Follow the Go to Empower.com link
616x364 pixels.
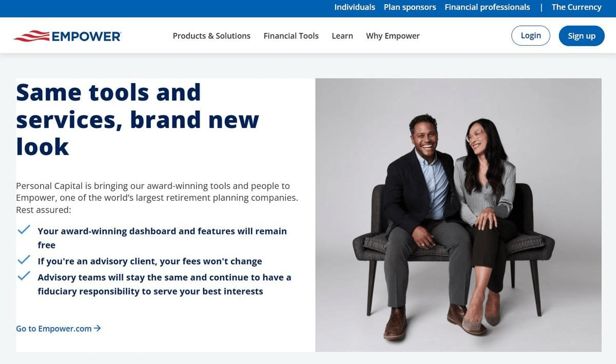59,328
